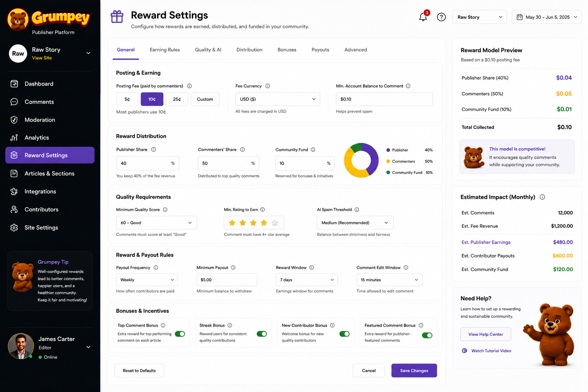Viewport: 588px width, 392px height.
Task: Click the help question mark icon
Action: click(441, 17)
